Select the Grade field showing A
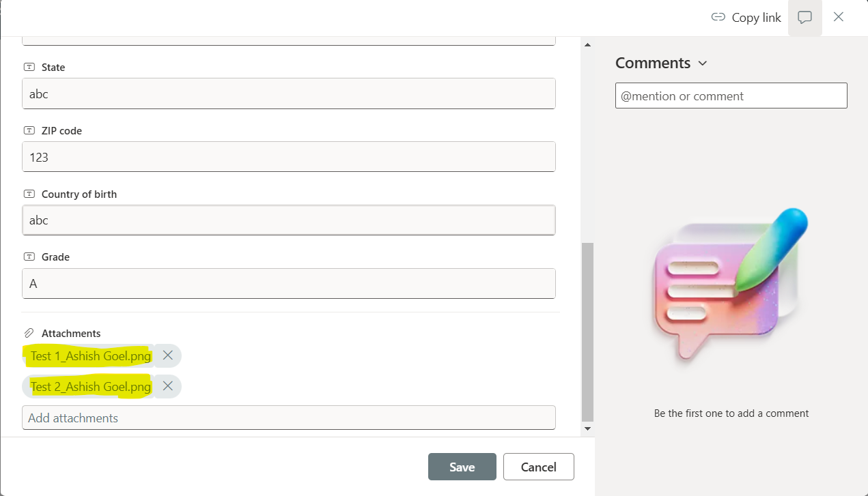 (288, 283)
